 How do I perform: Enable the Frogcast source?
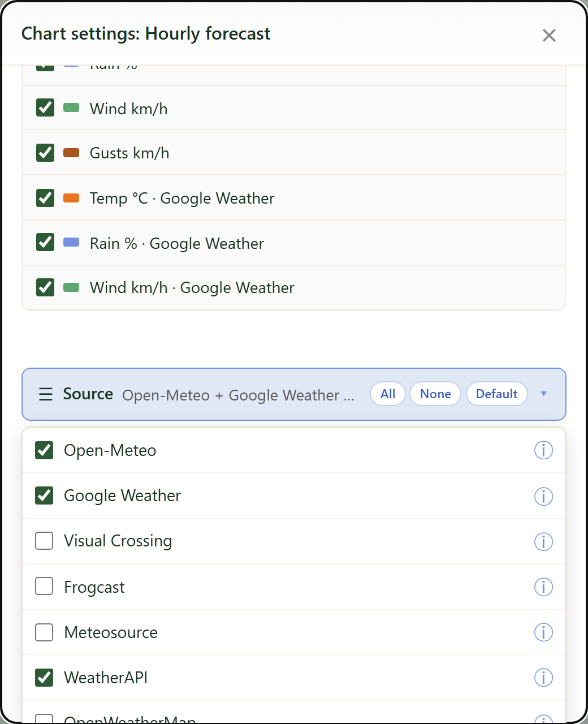[x=44, y=586]
